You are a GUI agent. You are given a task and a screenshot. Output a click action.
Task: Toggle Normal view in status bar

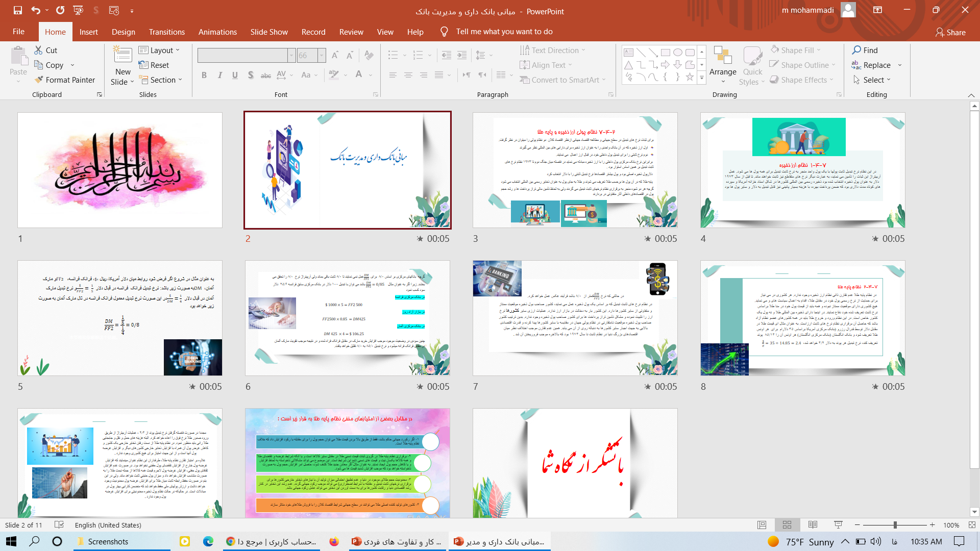point(762,525)
